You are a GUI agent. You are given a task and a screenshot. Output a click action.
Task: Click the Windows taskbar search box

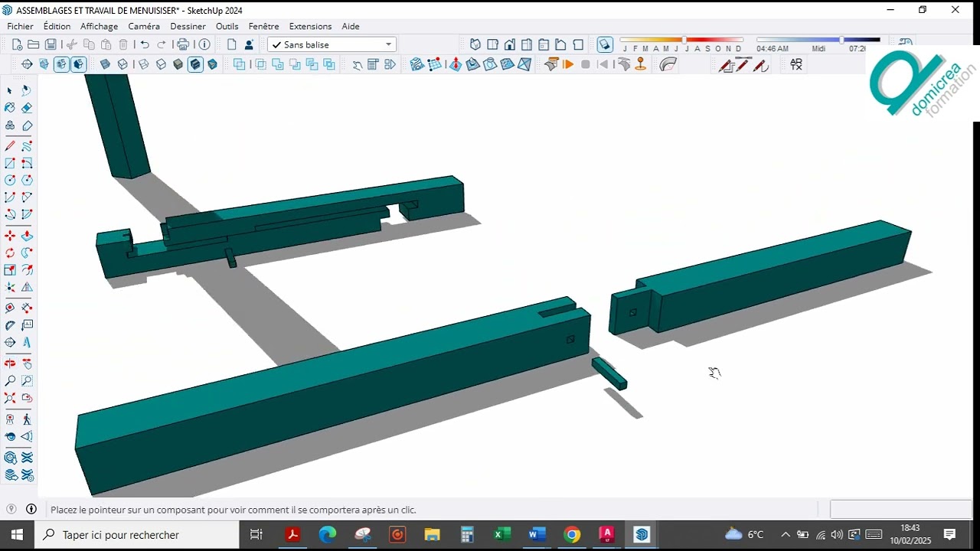point(138,535)
